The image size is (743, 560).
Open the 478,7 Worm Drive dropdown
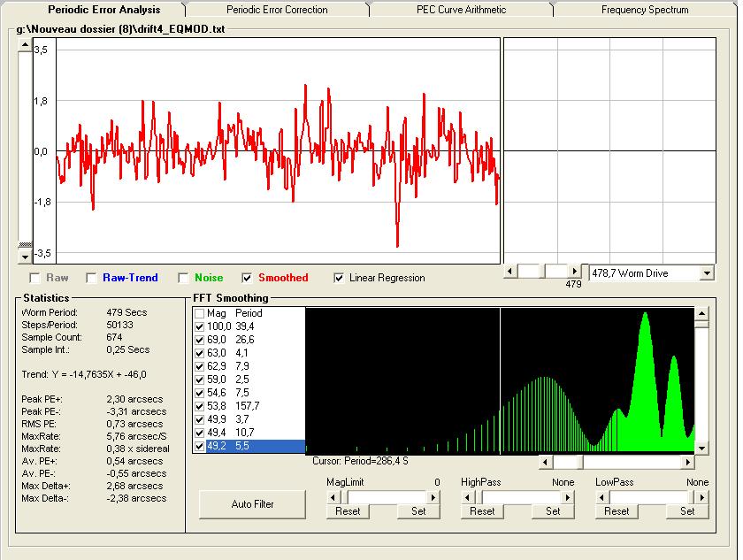pyautogui.click(x=707, y=273)
